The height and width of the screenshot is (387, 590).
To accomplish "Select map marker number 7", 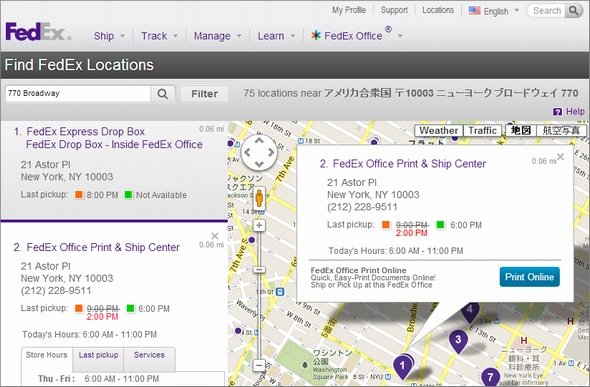I will 490,377.
